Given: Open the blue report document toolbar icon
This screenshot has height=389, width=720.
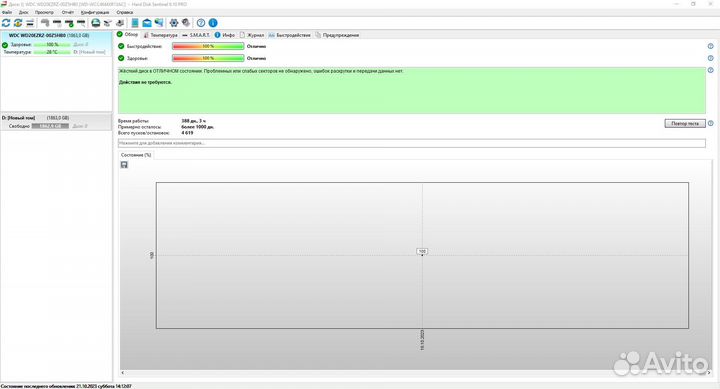Looking at the screenshot, I should click(135, 23).
